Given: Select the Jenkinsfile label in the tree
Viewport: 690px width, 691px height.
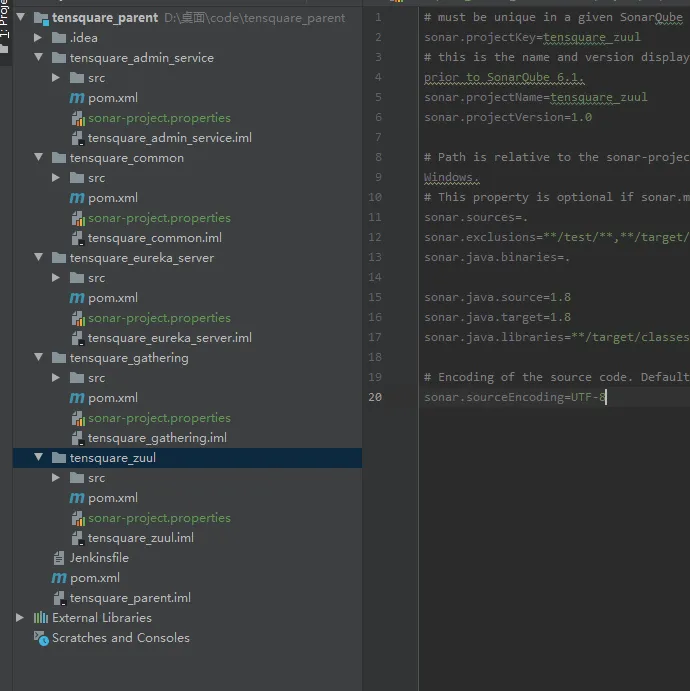Looking at the screenshot, I should point(99,558).
